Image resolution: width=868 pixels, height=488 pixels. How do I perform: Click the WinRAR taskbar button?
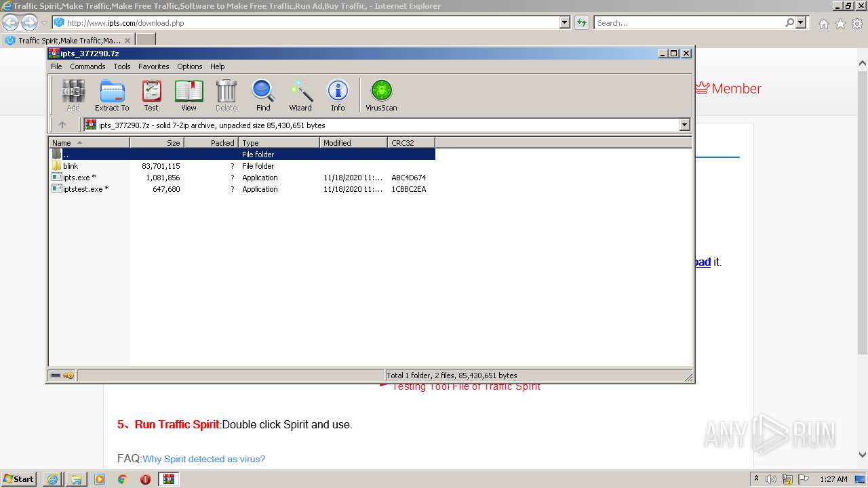click(169, 479)
